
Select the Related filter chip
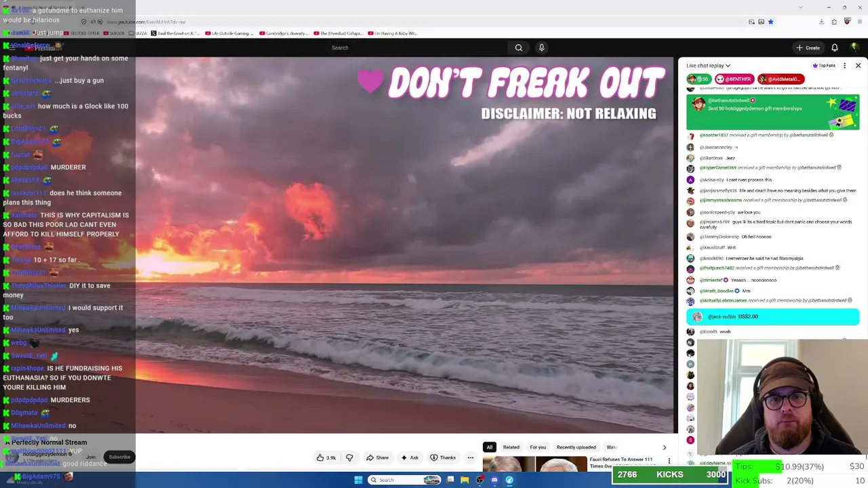click(x=511, y=447)
